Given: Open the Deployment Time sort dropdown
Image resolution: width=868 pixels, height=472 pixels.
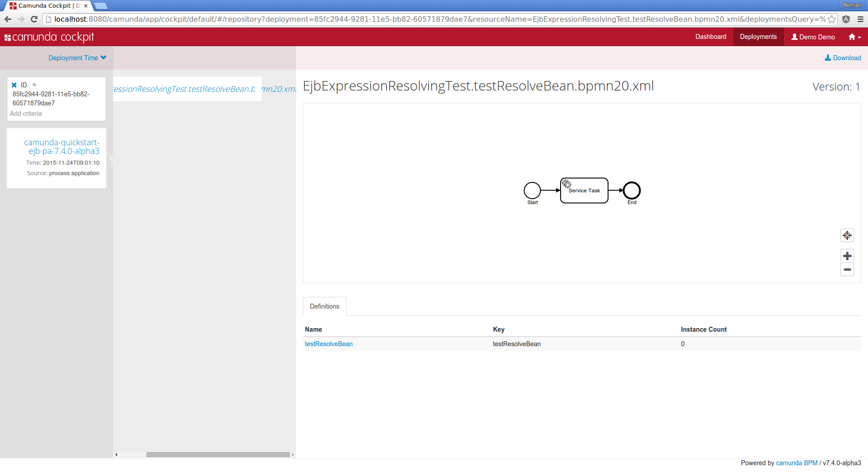Looking at the screenshot, I should pos(77,58).
